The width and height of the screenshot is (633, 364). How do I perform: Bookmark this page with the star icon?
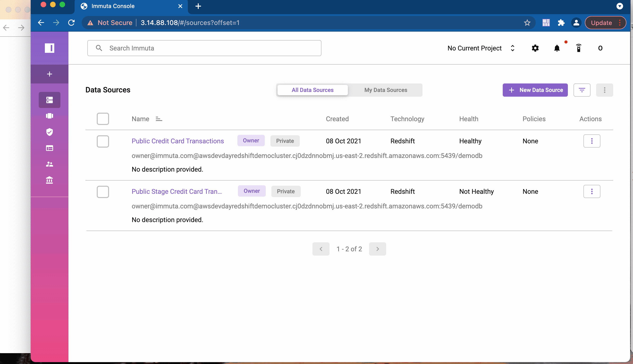[527, 23]
